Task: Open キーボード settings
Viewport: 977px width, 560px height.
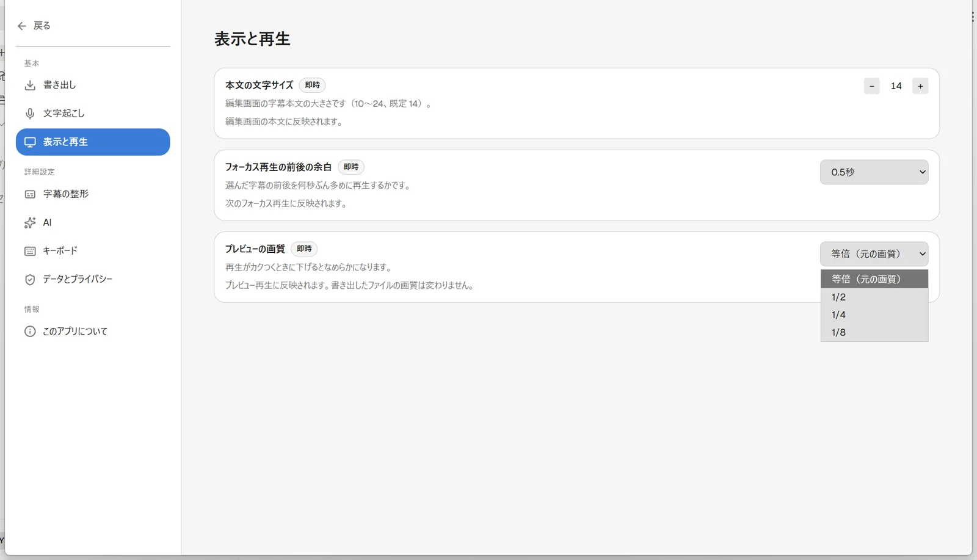Action: tap(93, 251)
